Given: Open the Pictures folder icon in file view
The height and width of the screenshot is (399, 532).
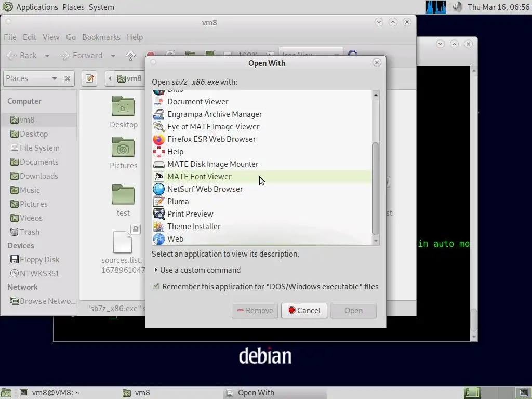Looking at the screenshot, I should click(123, 147).
